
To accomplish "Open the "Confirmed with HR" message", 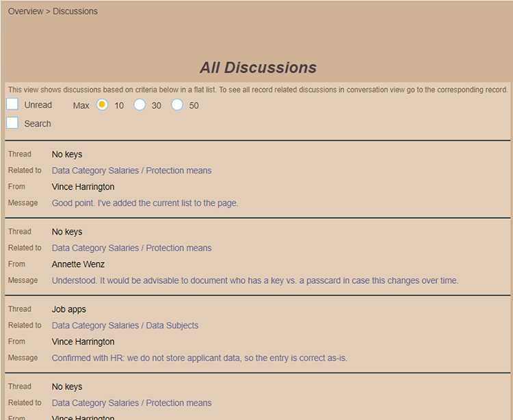I will point(199,358).
